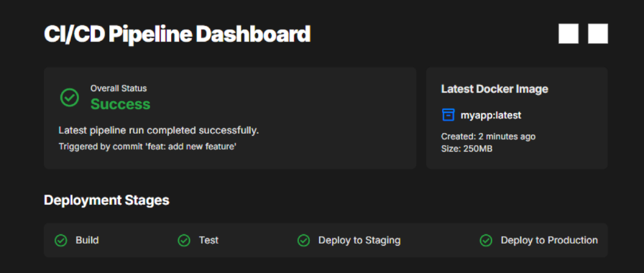Click the Docker image archive box icon
This screenshot has height=273, width=644.
(448, 115)
